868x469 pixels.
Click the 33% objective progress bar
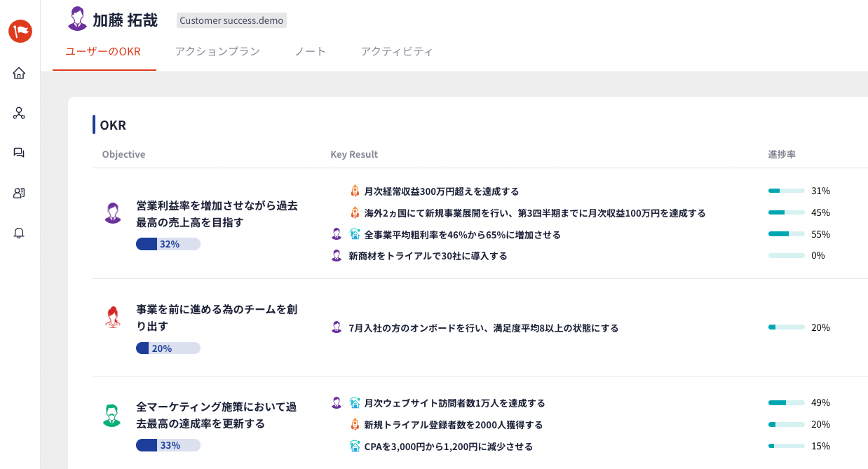168,445
